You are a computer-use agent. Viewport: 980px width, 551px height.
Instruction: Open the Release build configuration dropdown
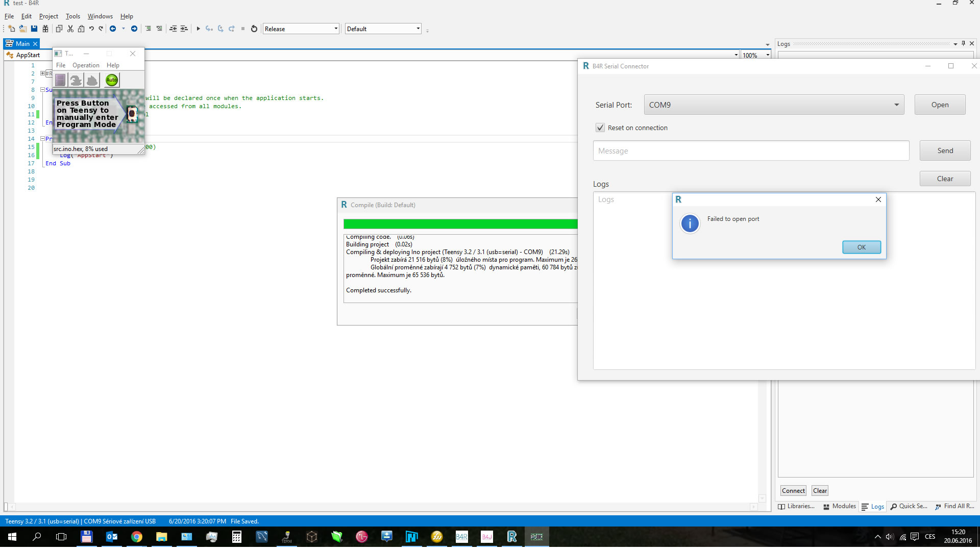[301, 29]
